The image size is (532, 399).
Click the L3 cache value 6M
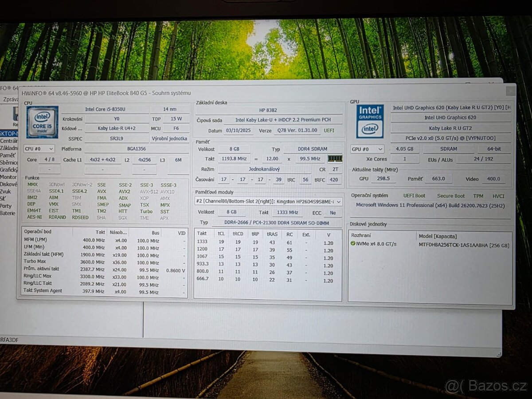pyautogui.click(x=178, y=160)
